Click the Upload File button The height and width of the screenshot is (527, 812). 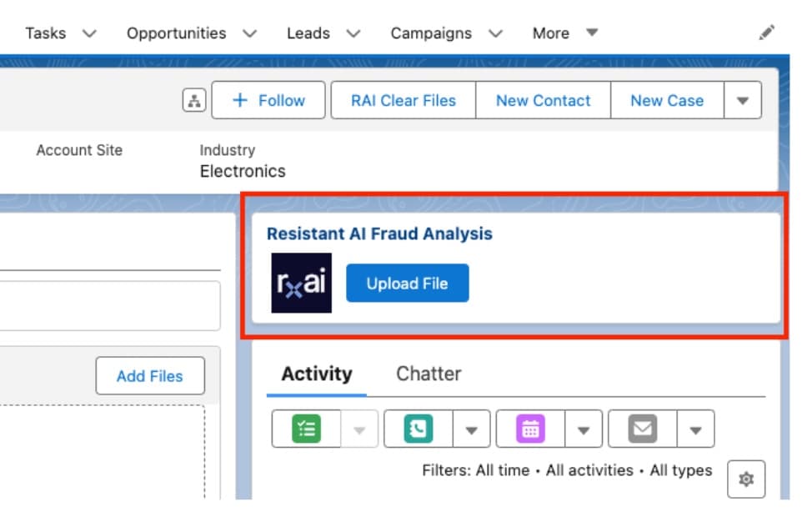(x=408, y=284)
